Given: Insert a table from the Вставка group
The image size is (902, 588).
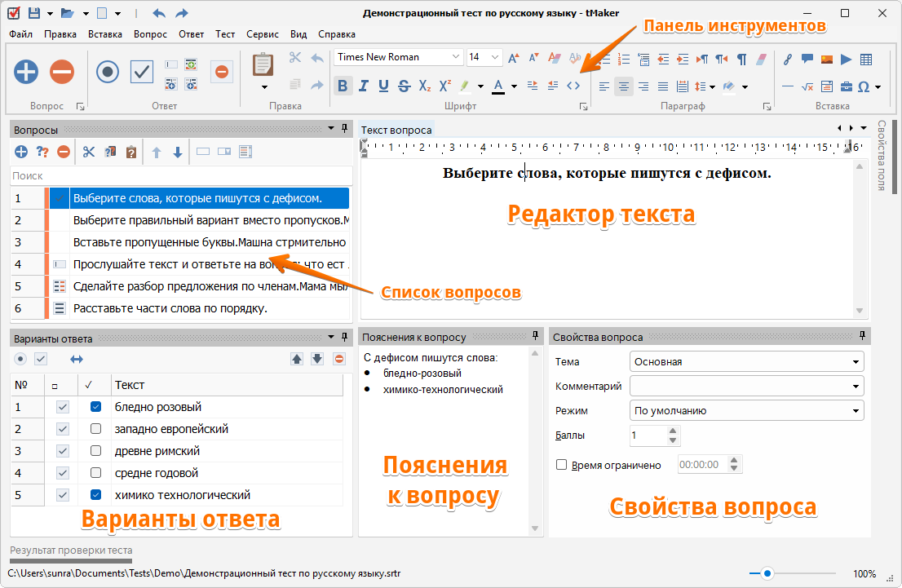Looking at the screenshot, I should point(866,59).
